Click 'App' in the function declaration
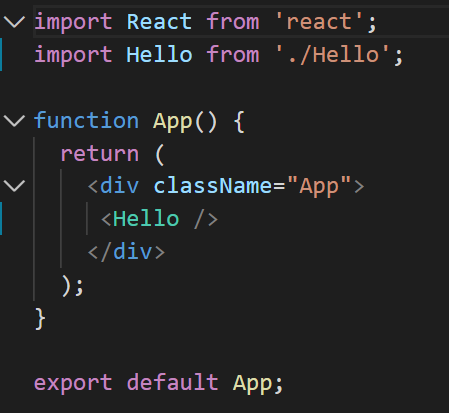 click(173, 121)
